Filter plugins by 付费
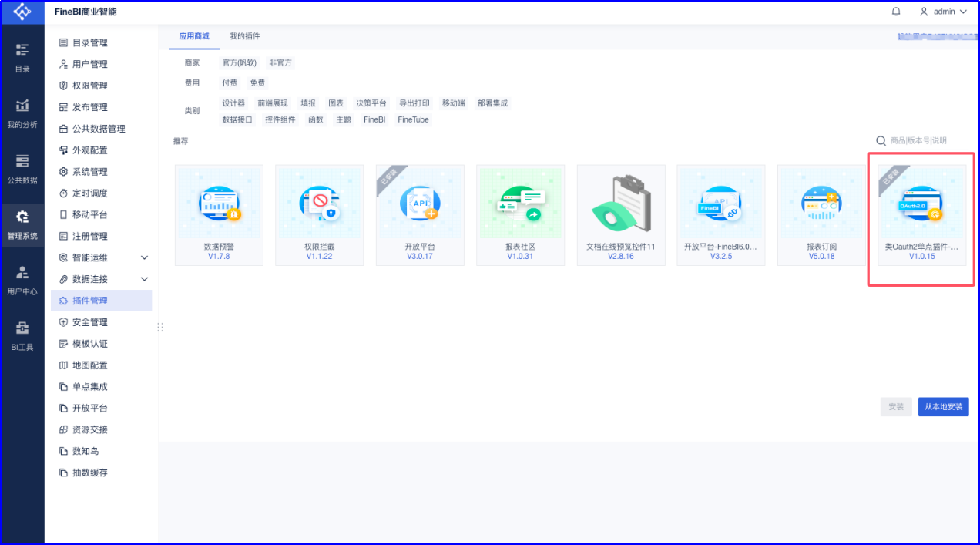This screenshot has width=980, height=545. pos(230,82)
